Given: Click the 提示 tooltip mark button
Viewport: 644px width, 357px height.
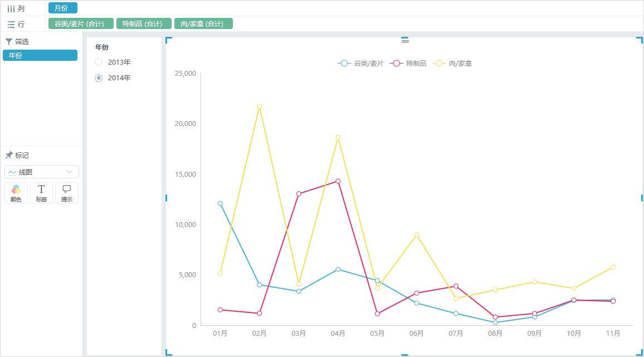Looking at the screenshot, I should coord(67,193).
